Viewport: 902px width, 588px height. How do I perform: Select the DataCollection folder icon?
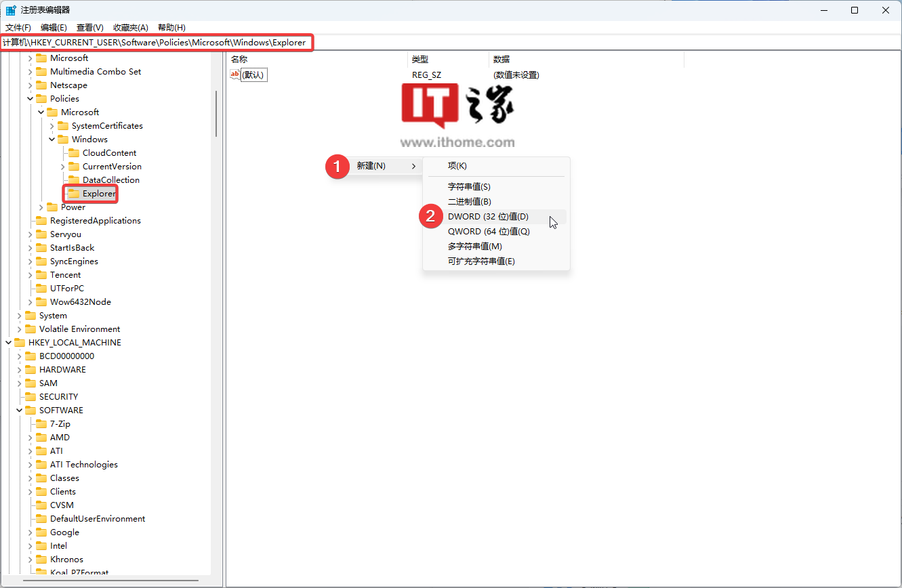[x=74, y=180]
